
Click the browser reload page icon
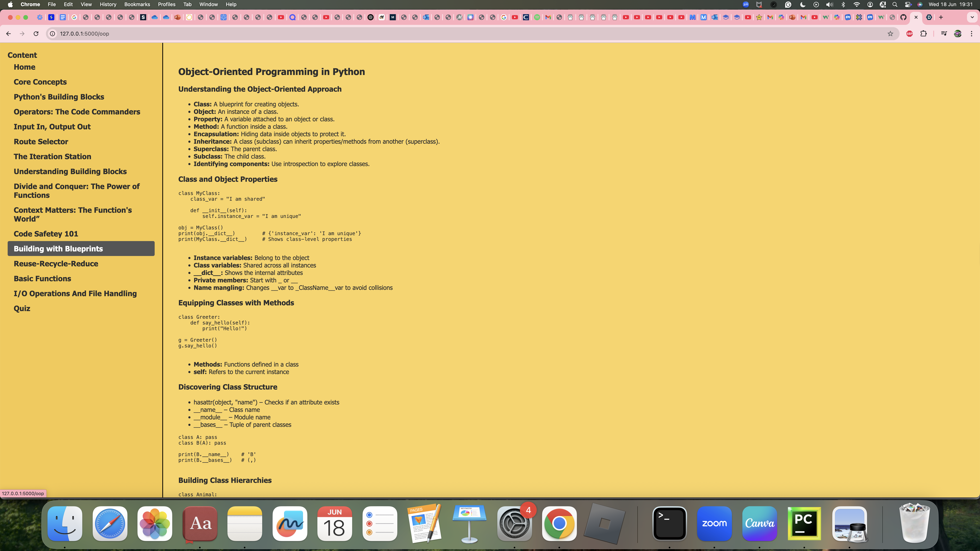point(36,33)
